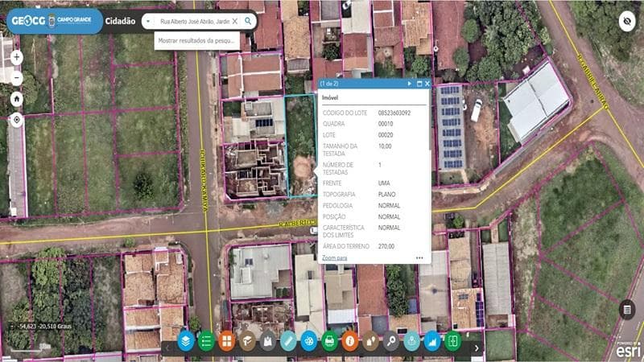Maximize the Imóvel popup window

419,84
